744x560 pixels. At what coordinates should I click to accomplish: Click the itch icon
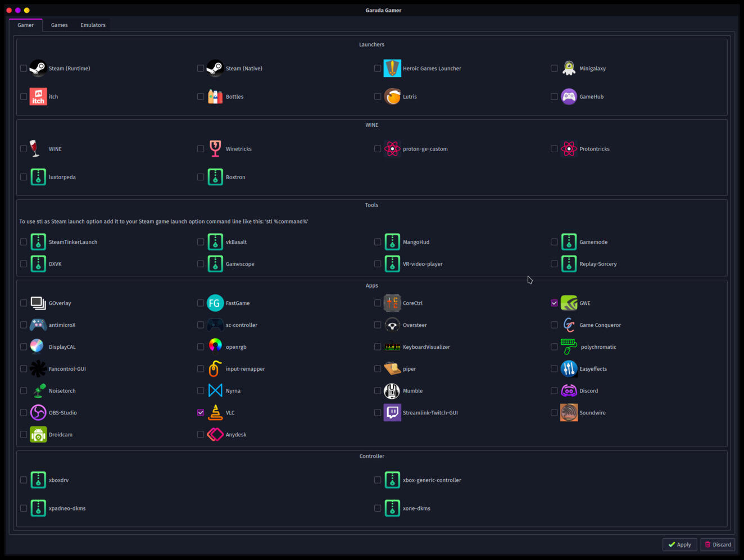38,97
